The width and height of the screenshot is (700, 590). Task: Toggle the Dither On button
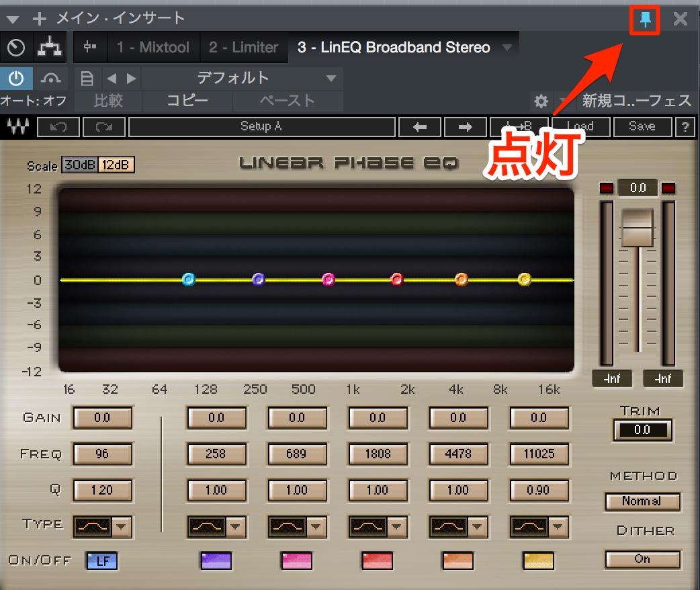click(643, 559)
